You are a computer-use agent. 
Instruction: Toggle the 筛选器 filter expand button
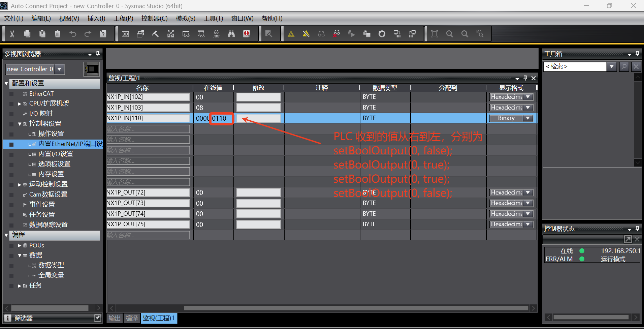click(97, 318)
